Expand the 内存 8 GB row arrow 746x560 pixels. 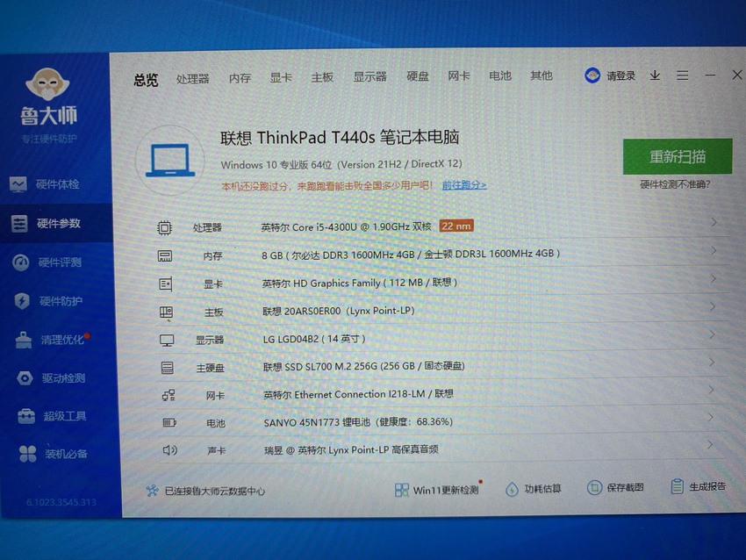pos(714,250)
